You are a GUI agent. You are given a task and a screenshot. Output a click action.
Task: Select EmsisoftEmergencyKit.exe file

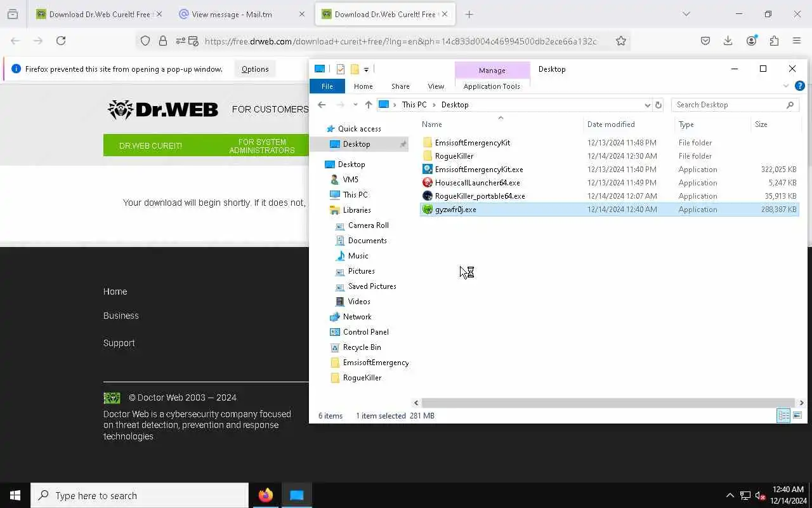click(x=478, y=170)
